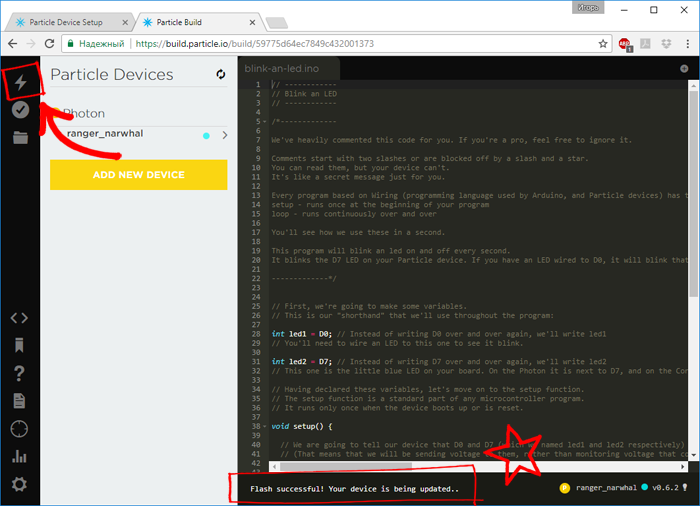
Task: Click the PDF extension icon in Chrome toolbar
Action: coord(646,44)
